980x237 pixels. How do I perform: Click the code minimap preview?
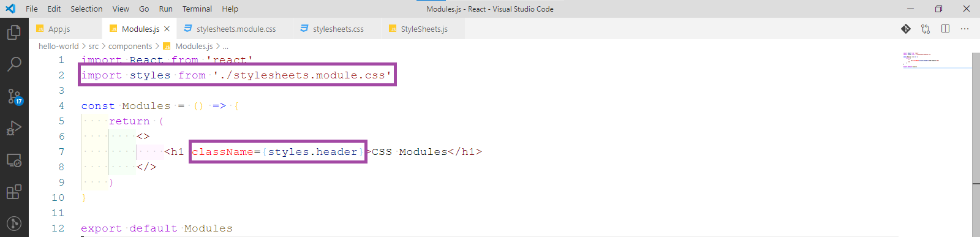(935, 60)
